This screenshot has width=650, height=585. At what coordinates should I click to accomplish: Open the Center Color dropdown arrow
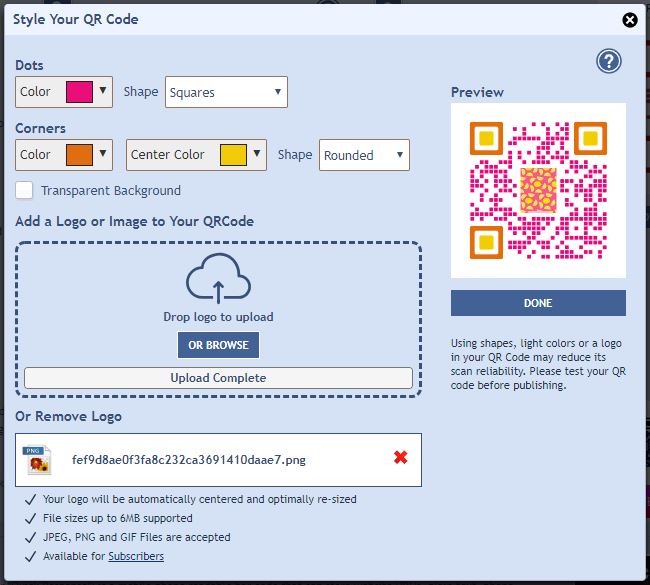click(257, 153)
